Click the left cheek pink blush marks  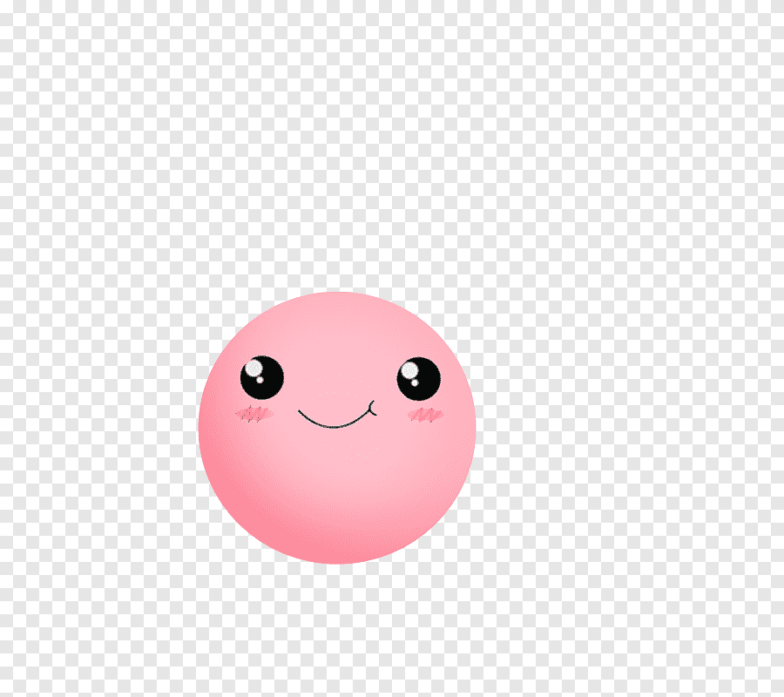[x=253, y=413]
